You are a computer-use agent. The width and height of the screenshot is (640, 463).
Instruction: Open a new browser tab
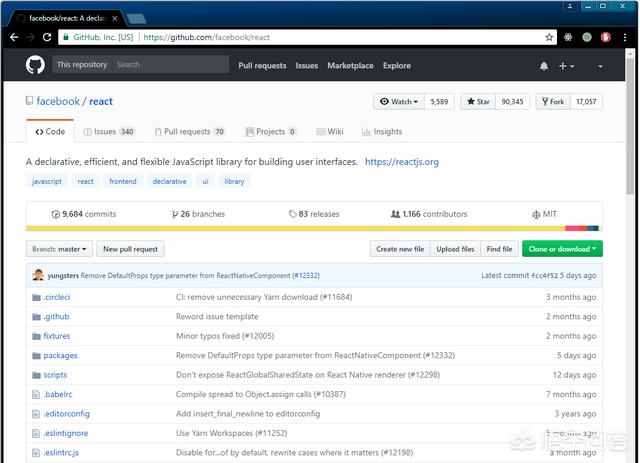click(136, 18)
